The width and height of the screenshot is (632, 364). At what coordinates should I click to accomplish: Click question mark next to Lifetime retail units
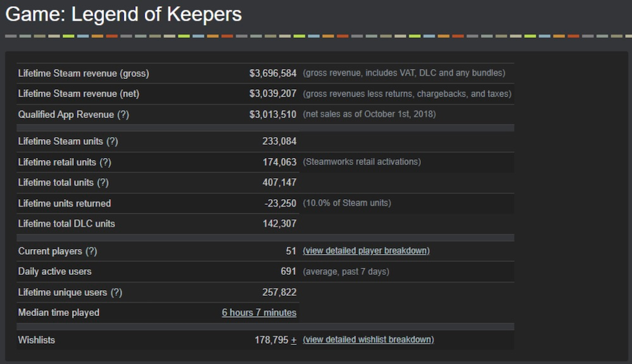coord(105,162)
